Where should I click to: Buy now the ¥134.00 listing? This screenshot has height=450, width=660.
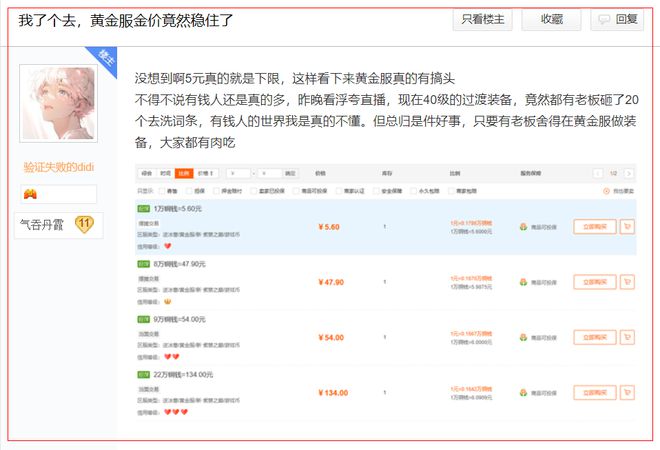point(595,393)
